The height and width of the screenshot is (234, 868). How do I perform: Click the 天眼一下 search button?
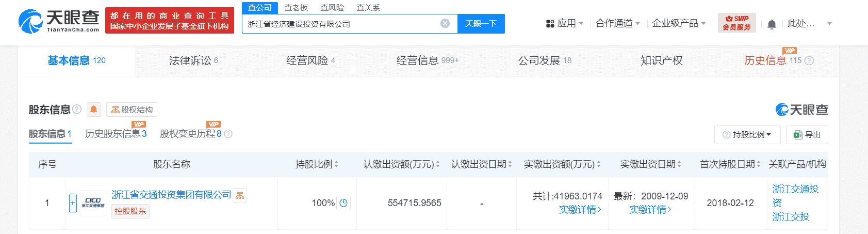pyautogui.click(x=481, y=24)
